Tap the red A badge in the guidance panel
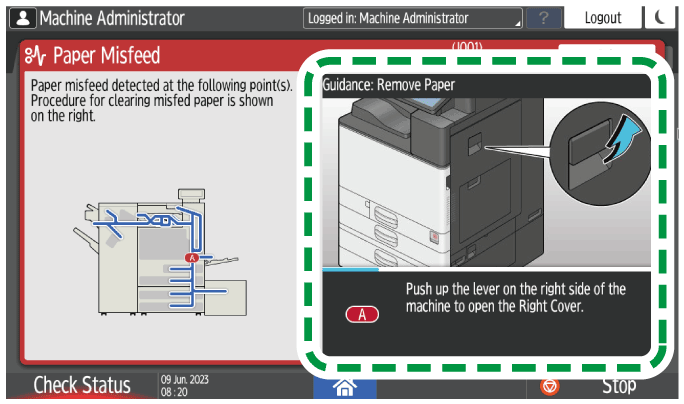Image resolution: width=684 pixels, height=404 pixels. click(362, 314)
